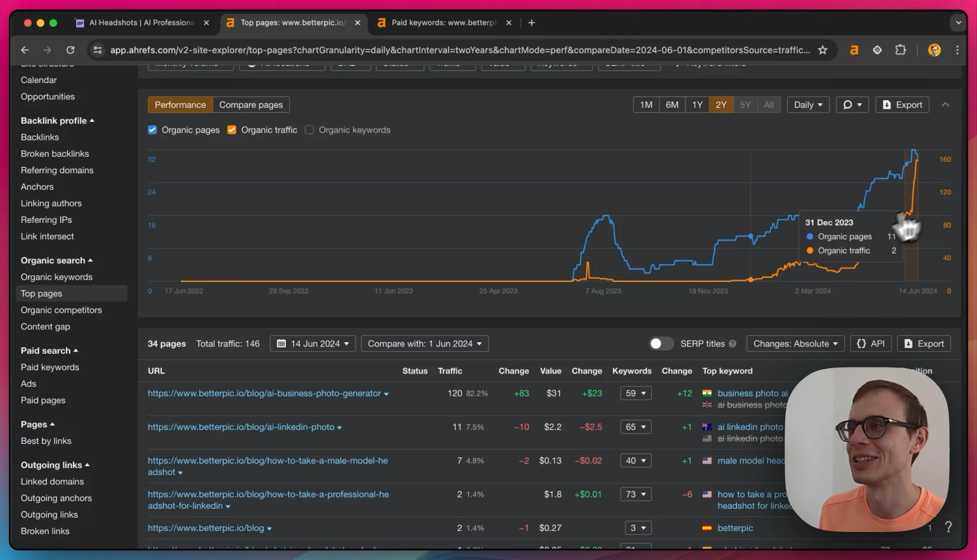Open the help question mark icon
This screenshot has height=560, width=977.
(x=948, y=527)
